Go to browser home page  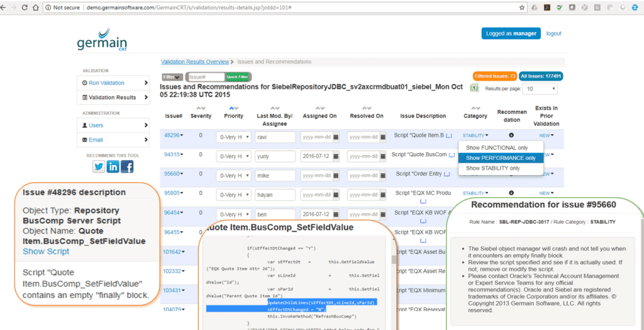pos(35,8)
